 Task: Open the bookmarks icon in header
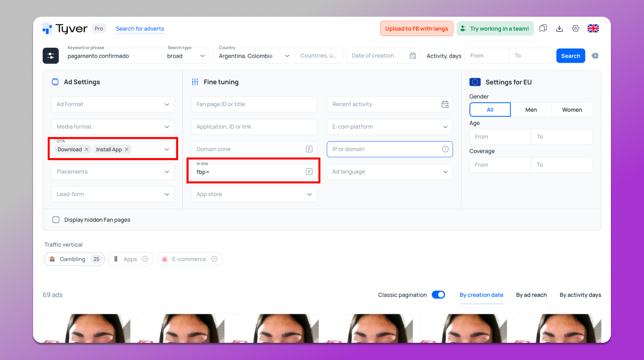pos(543,28)
